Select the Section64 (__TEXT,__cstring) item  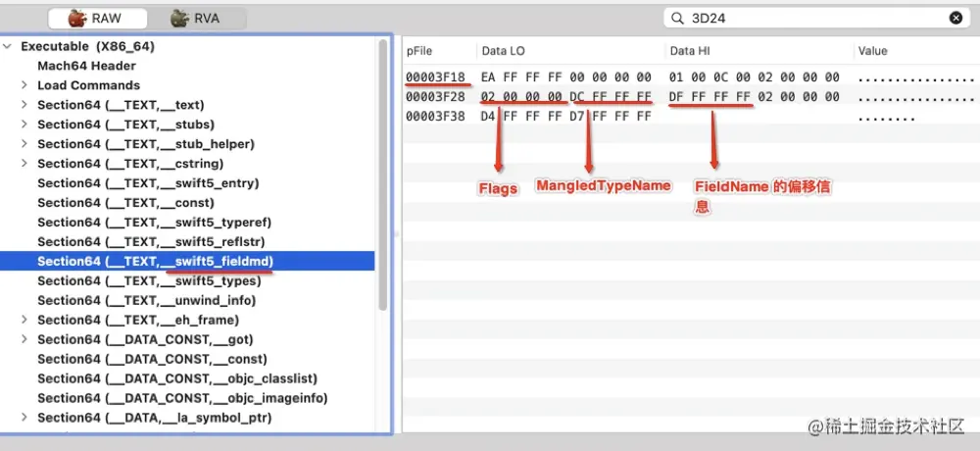pyautogui.click(x=130, y=164)
